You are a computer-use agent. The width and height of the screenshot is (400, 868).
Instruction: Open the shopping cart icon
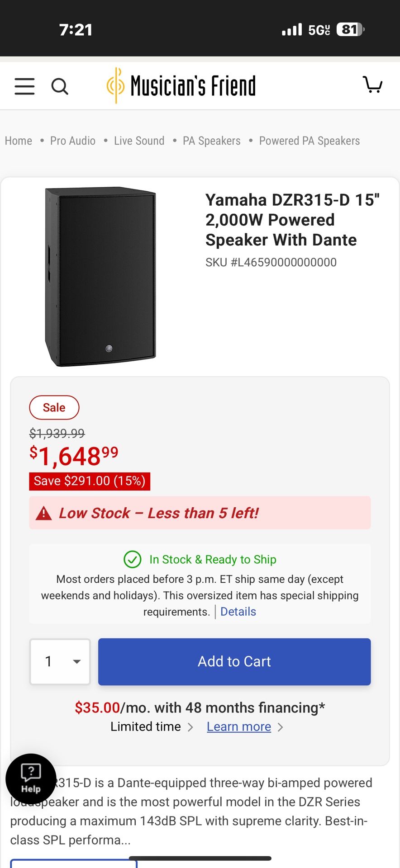tap(373, 85)
